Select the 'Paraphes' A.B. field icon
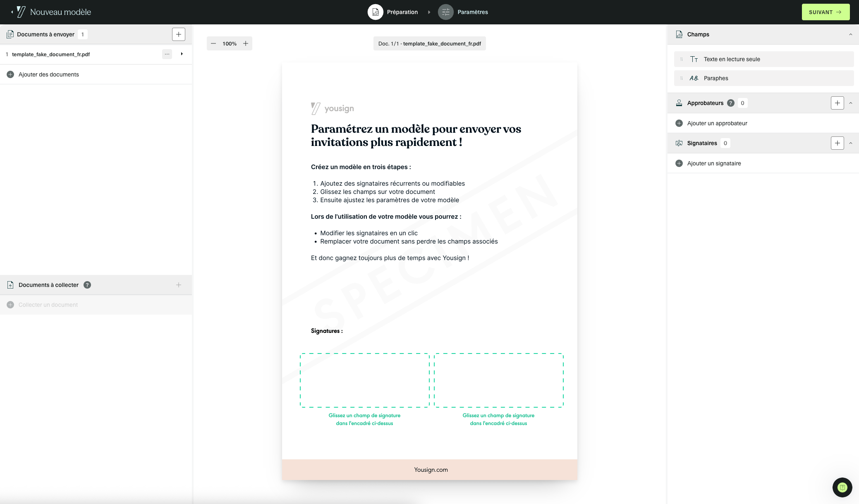Screen dimensions: 859x504 (x=694, y=78)
